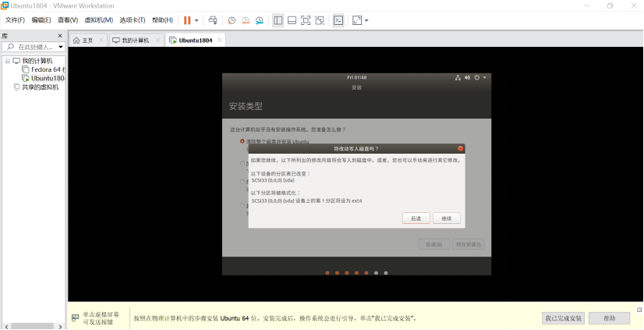644x330 pixels.
Task: Open the 选项卡(T) menu
Action: point(133,20)
